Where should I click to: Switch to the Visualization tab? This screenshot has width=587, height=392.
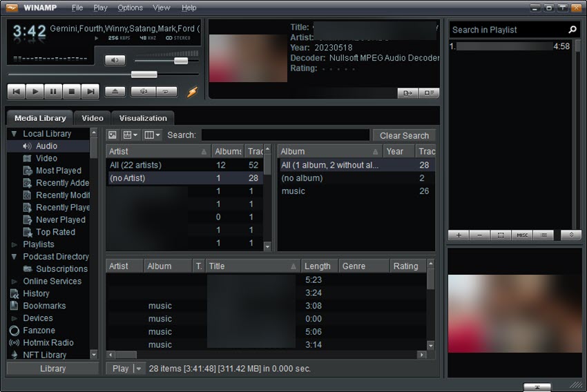point(143,118)
